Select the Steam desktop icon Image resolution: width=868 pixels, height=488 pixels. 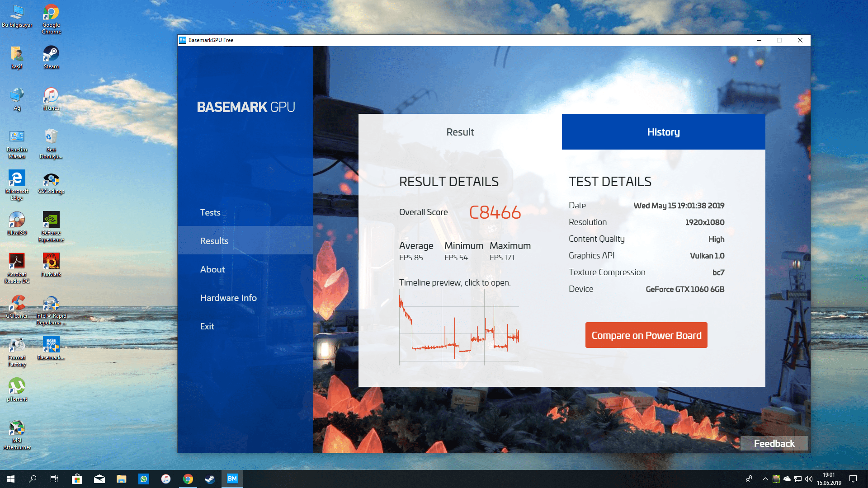point(51,56)
